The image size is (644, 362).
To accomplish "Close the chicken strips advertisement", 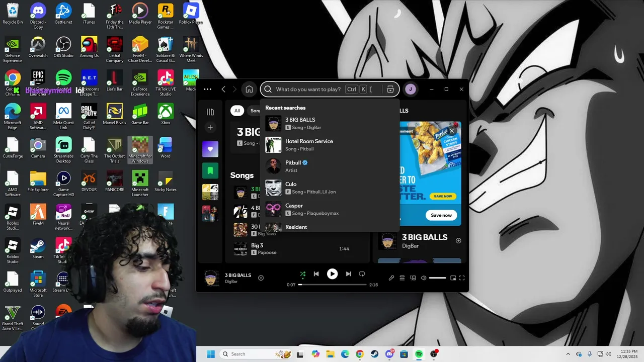I will (451, 131).
